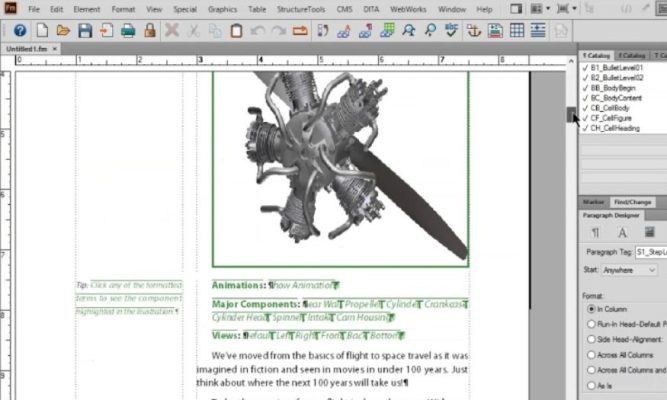Screen dimensions: 667x400
Task: Open a file using the folder icon
Action: click(65, 30)
